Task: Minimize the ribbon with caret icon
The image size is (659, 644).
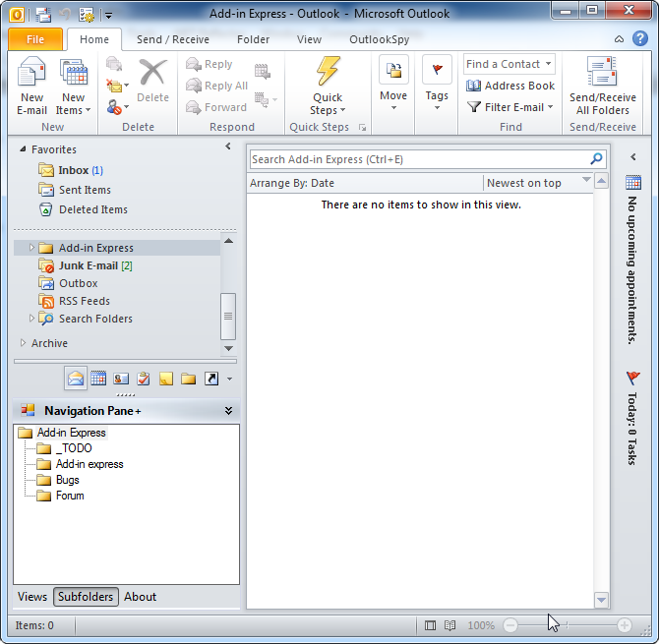Action: click(x=619, y=39)
